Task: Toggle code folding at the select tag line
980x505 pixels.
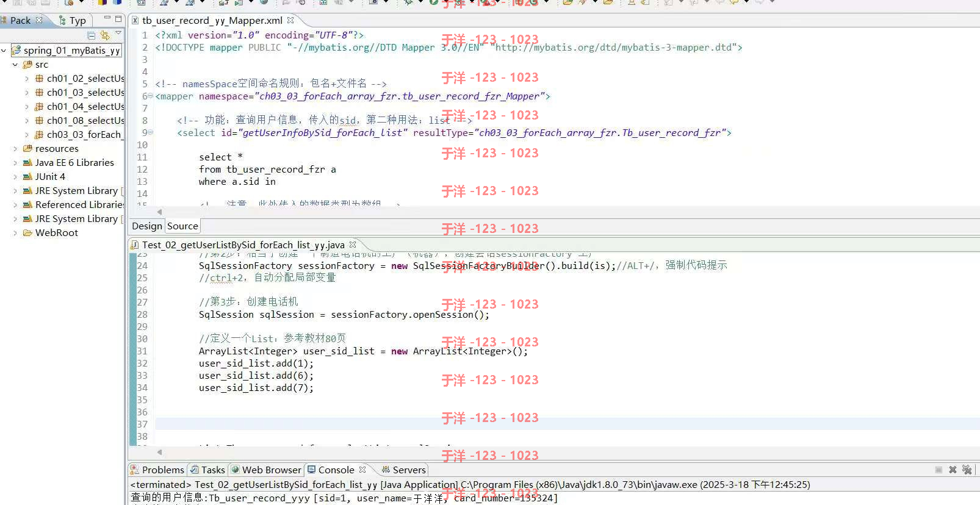Action: point(151,132)
